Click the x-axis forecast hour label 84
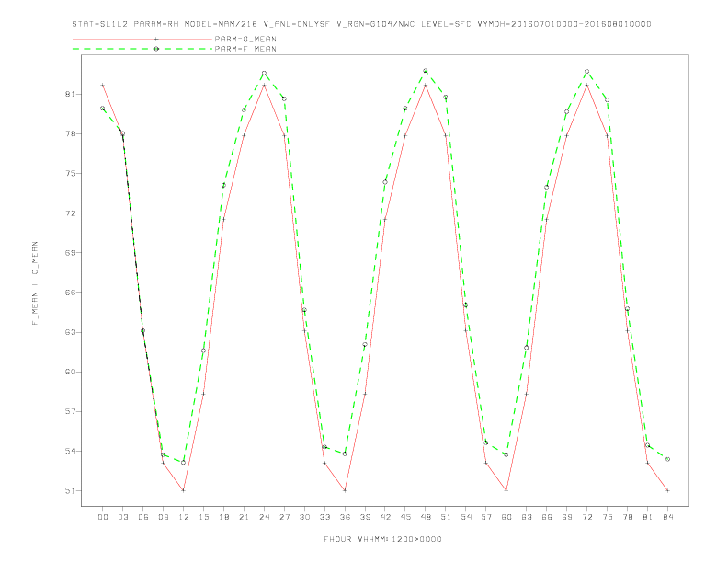This screenshot has height=563, width=728. (667, 517)
